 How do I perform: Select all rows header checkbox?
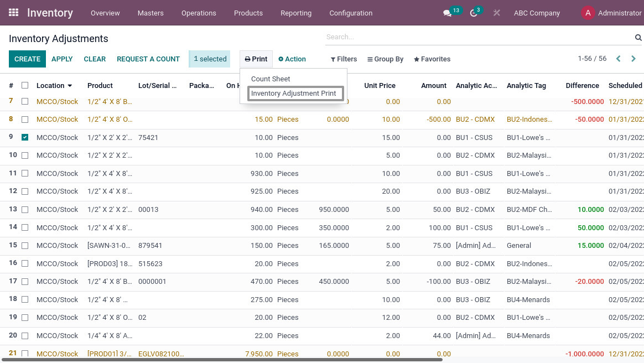pos(24,86)
